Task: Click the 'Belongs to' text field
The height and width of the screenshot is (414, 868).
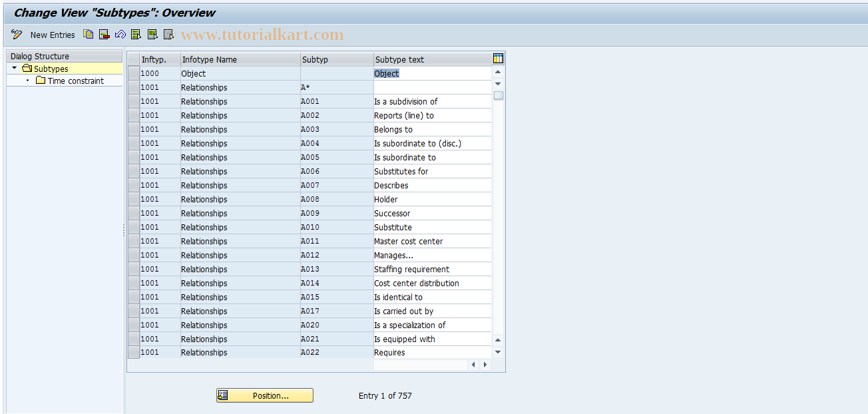Action: click(433, 129)
